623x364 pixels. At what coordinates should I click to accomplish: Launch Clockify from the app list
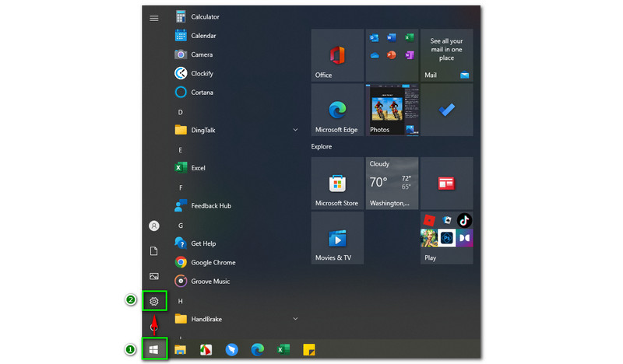click(202, 73)
